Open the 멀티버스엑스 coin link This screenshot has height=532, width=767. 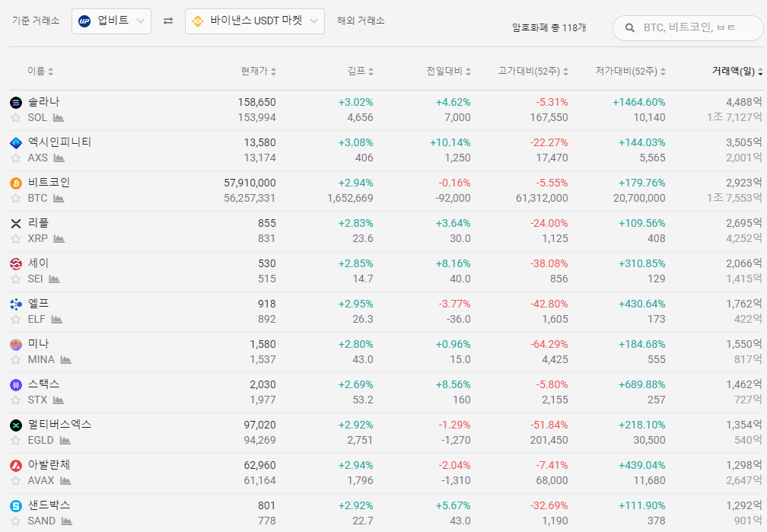coord(59,425)
